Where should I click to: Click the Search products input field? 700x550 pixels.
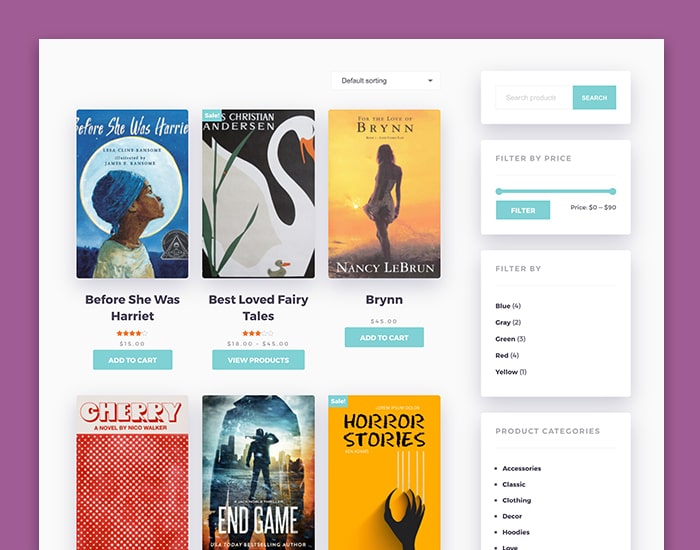point(534,97)
